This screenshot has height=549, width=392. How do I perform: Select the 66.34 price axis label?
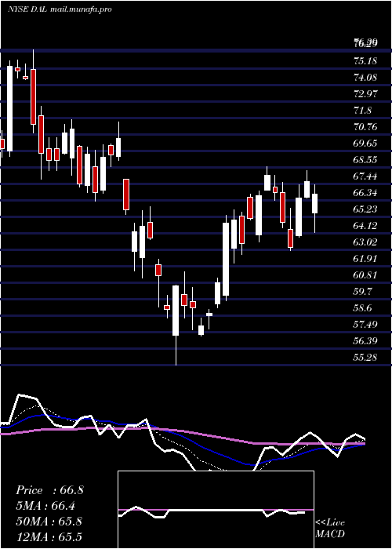[365, 193]
